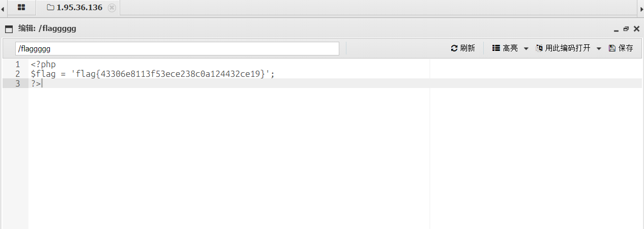This screenshot has height=229, width=644.
Task: Click the 高亮 highlight button
Action: 505,48
